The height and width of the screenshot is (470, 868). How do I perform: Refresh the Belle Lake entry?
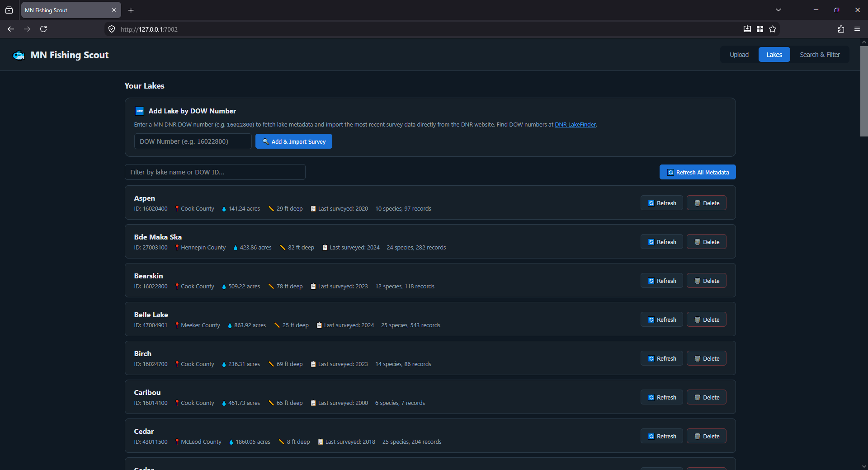662,320
